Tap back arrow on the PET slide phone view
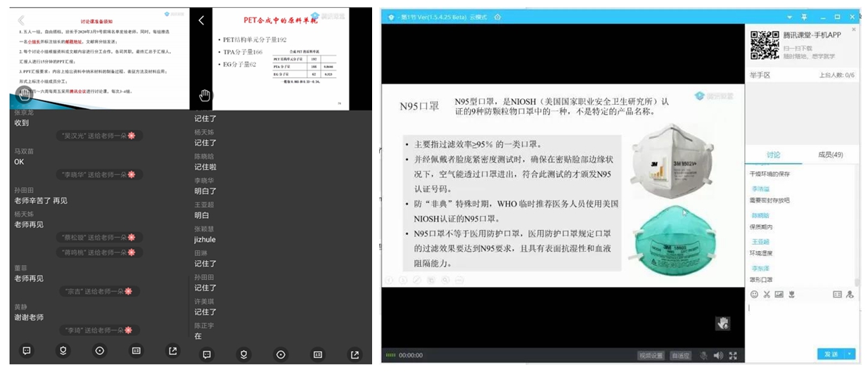Screen dimensions: 868x372 coord(201,20)
